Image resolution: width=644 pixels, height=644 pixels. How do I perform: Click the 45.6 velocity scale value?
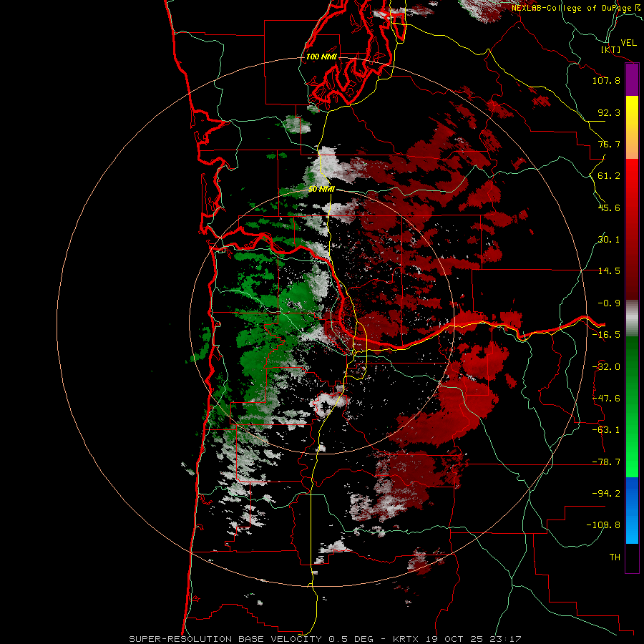click(x=609, y=208)
